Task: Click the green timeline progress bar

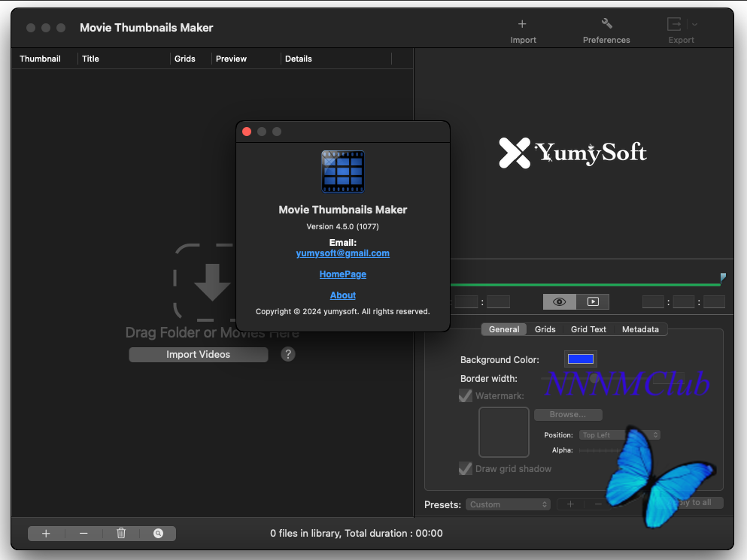Action: point(585,285)
